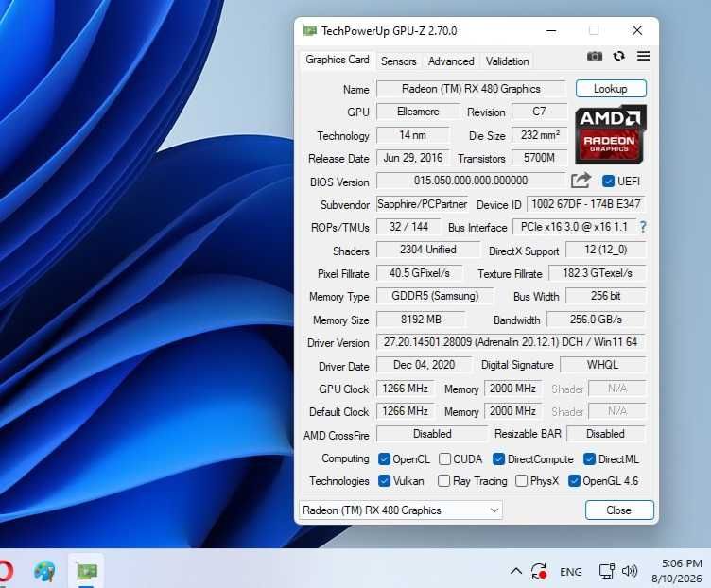Toggle the Vulkan checkbox
Screen dimensions: 711x588
click(x=384, y=480)
